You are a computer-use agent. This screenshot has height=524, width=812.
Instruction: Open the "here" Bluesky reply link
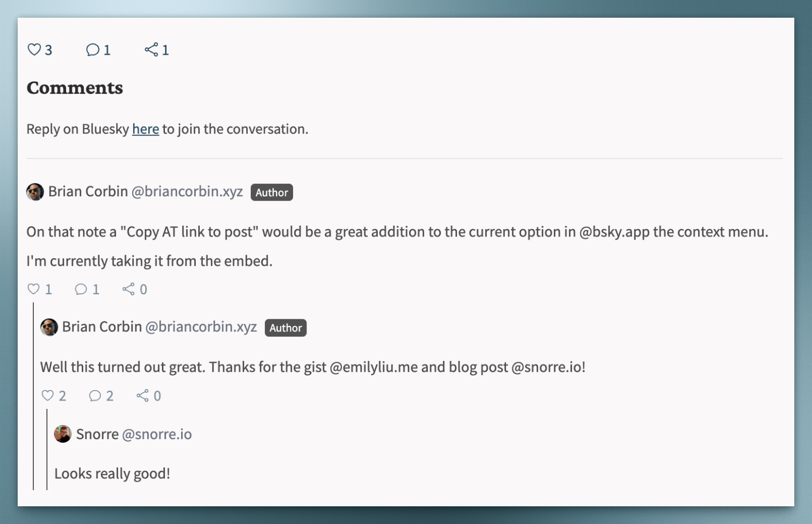click(x=145, y=129)
